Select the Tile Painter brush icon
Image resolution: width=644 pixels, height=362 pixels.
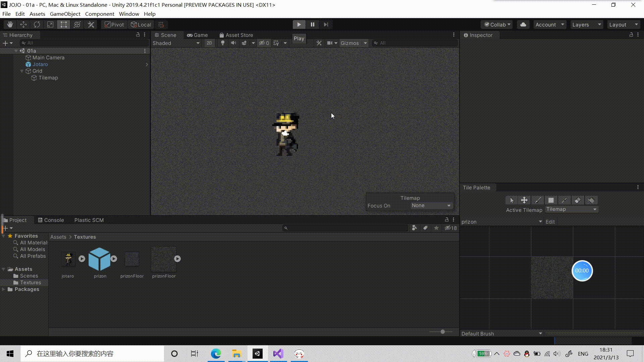coord(537,200)
